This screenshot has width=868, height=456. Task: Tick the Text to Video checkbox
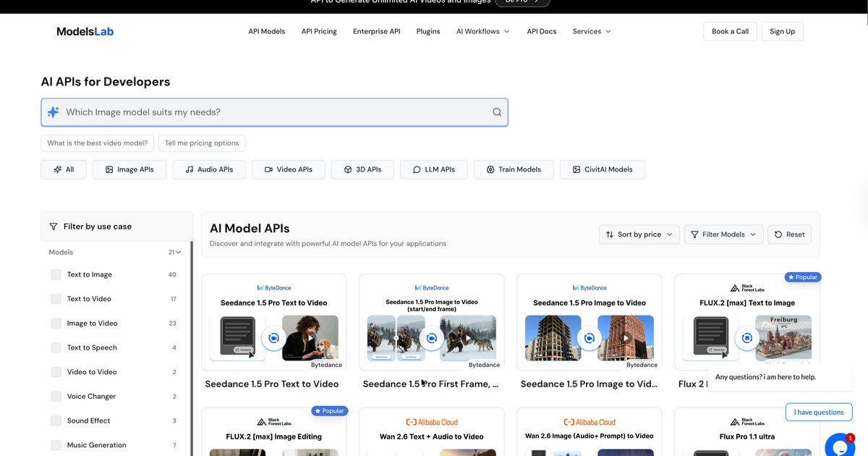[56, 299]
